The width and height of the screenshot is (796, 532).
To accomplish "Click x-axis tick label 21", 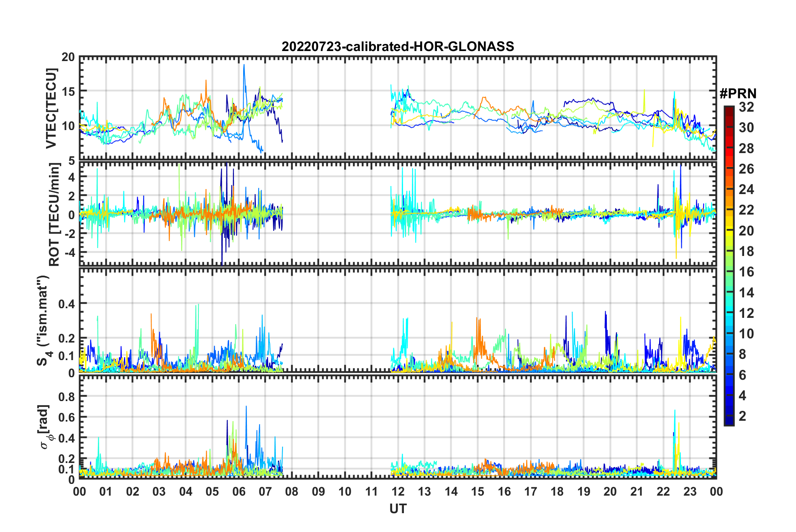I will click(637, 491).
